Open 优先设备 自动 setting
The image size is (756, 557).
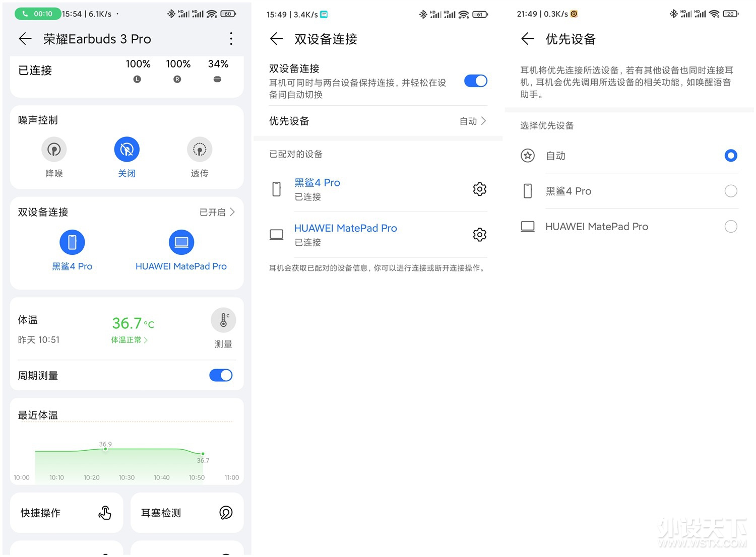click(x=378, y=121)
